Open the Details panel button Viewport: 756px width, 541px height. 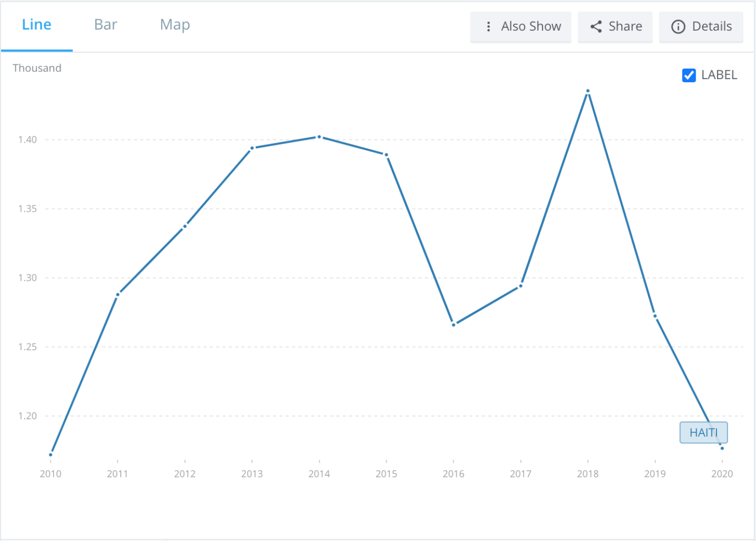[x=701, y=26]
